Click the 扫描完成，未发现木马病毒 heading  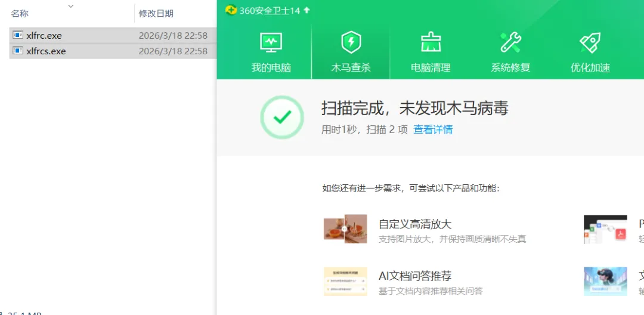[x=415, y=109]
